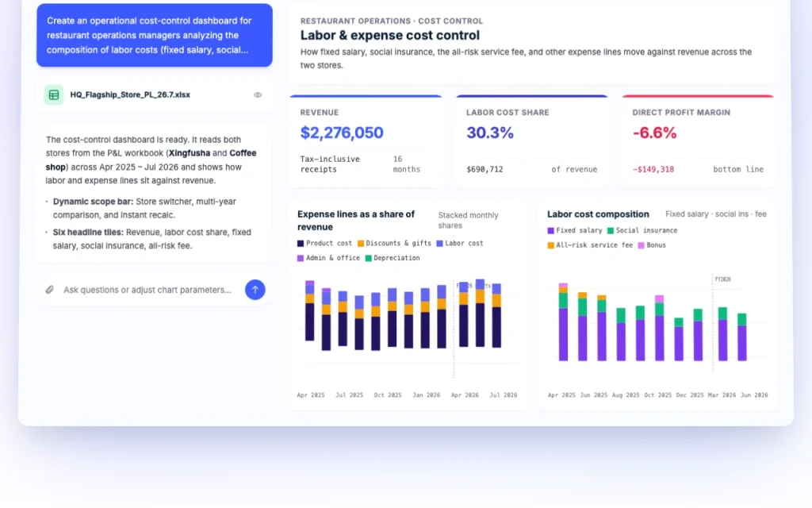Screen dimensions: 812x508
Task: Click the $690,712 of revenue figure
Action: click(485, 170)
